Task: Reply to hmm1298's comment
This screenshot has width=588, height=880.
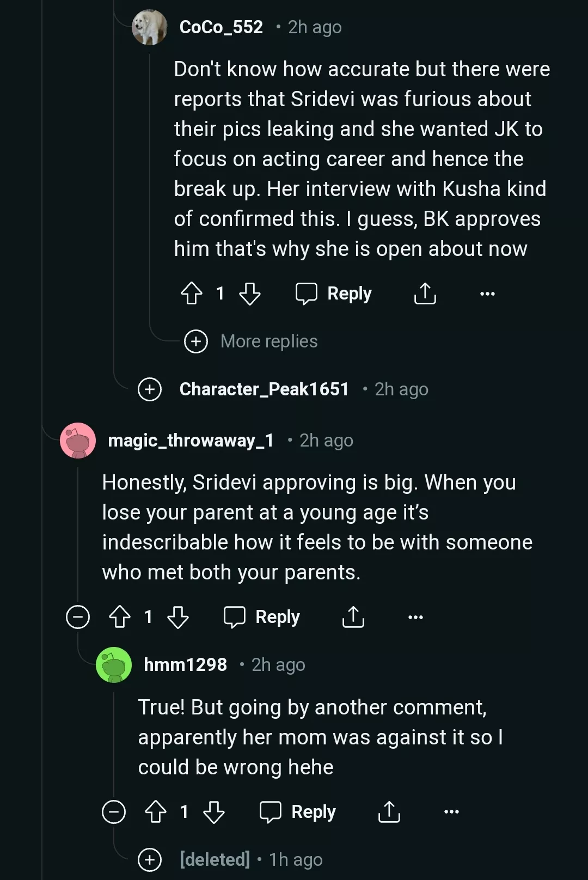Action: pos(298,812)
